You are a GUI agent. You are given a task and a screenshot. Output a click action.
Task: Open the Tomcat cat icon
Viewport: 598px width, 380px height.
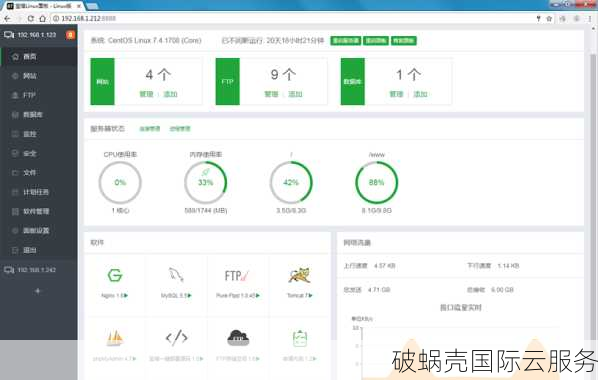299,275
